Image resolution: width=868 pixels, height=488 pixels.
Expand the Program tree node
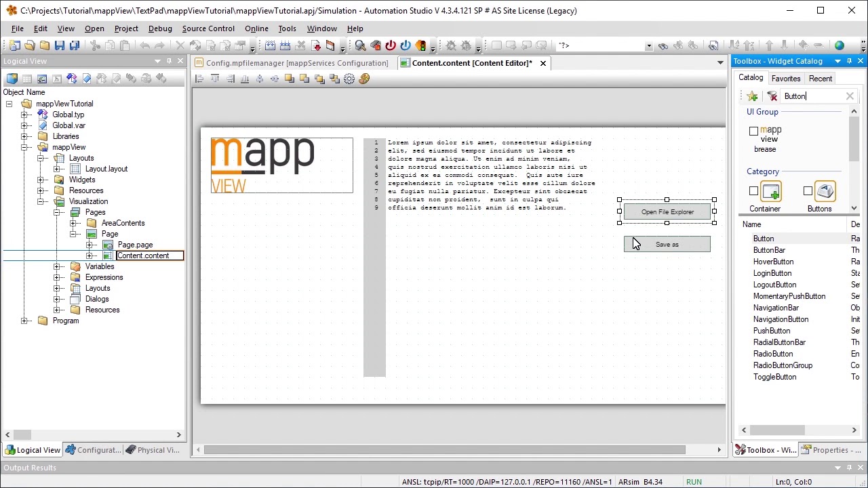coord(25,321)
